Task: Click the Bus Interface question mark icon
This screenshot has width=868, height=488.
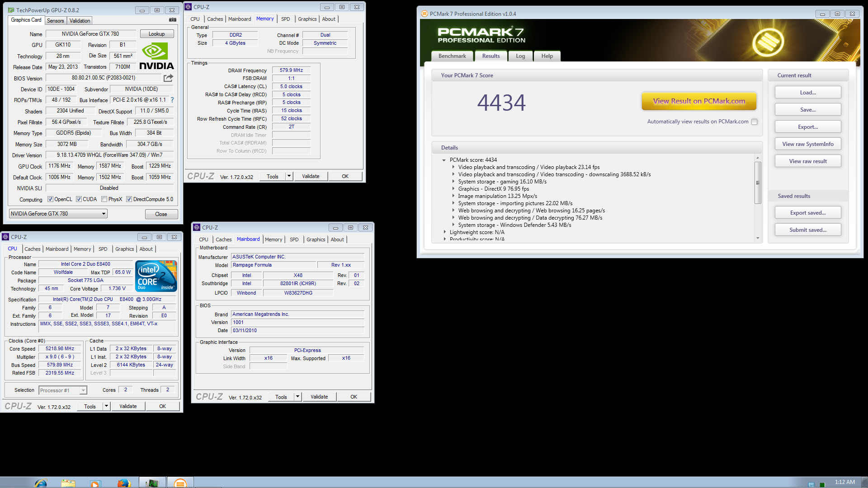Action: point(172,100)
